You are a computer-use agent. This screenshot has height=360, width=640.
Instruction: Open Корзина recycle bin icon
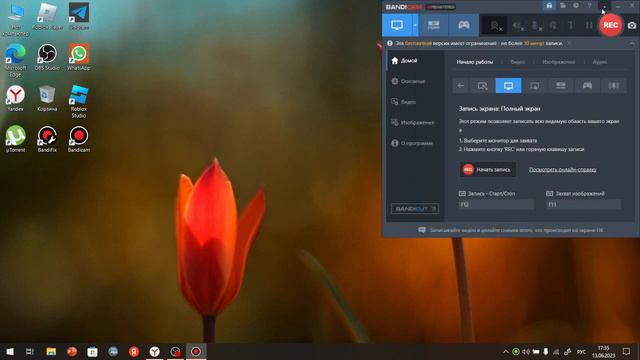[x=47, y=98]
